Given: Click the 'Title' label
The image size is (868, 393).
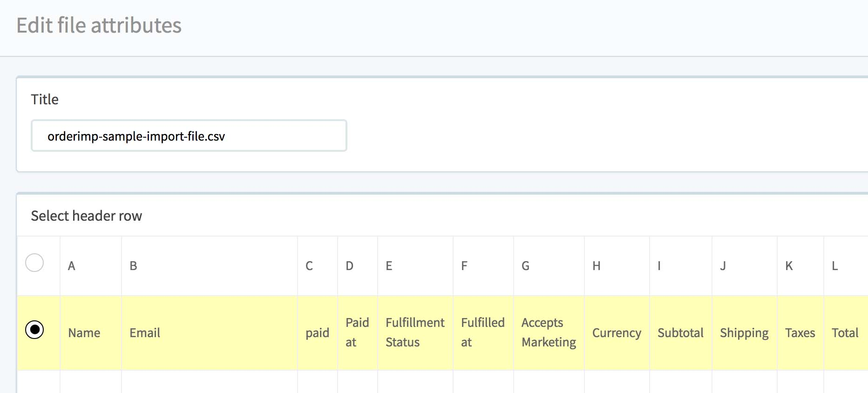Looking at the screenshot, I should click(x=45, y=100).
